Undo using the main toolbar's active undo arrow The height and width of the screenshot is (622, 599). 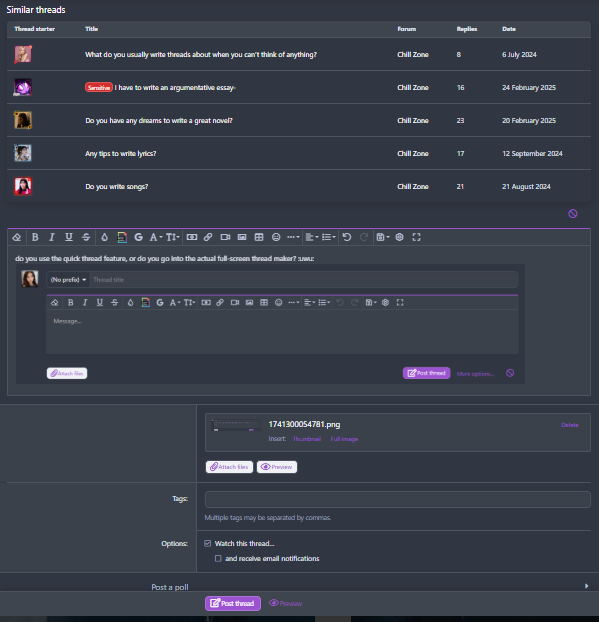(347, 237)
